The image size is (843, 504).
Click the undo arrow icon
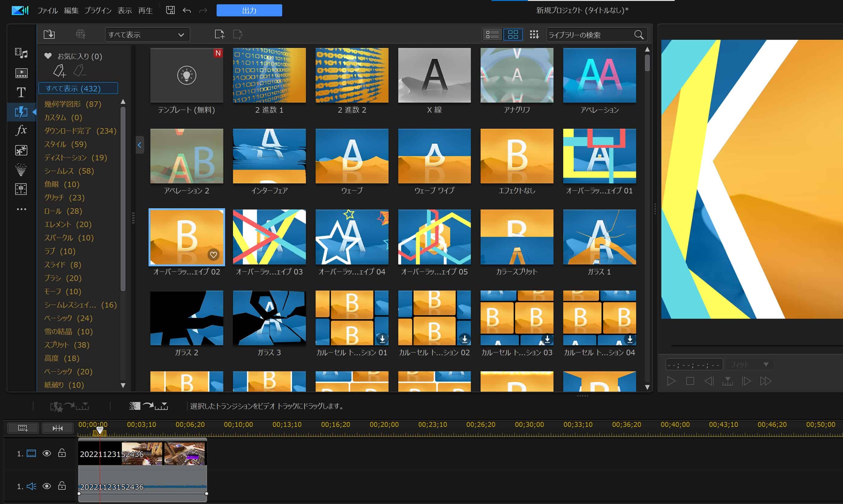(x=187, y=11)
